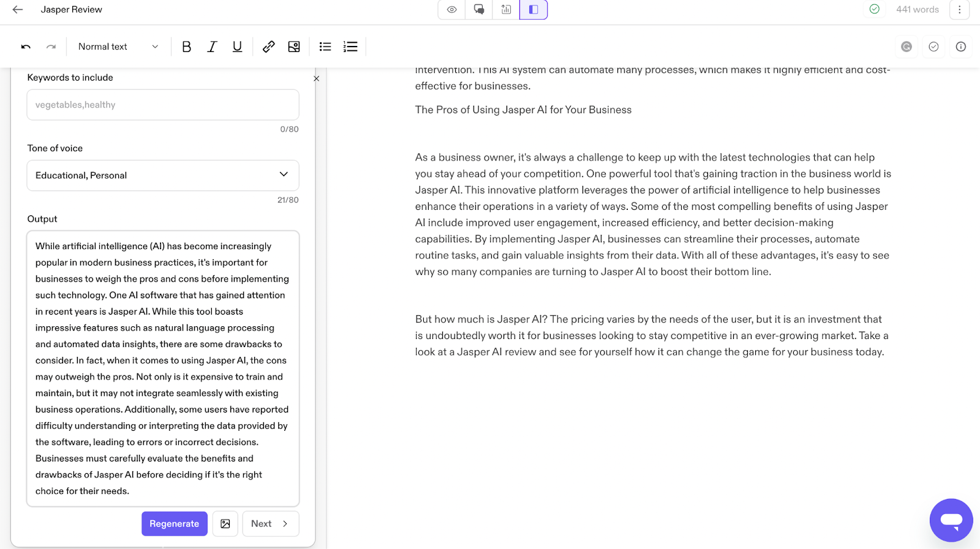Open the Normal text style dropdown

pos(118,47)
